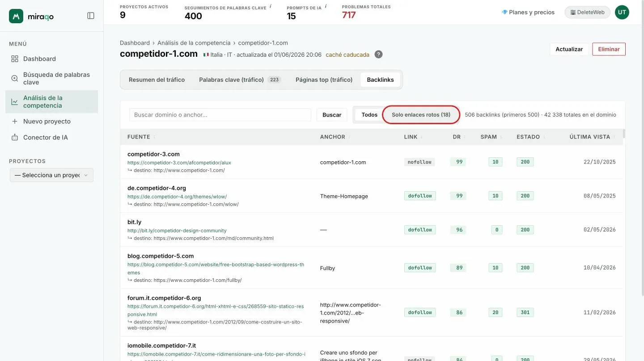Click the ANCHOR column header
The height and width of the screenshot is (361, 644).
click(x=333, y=137)
